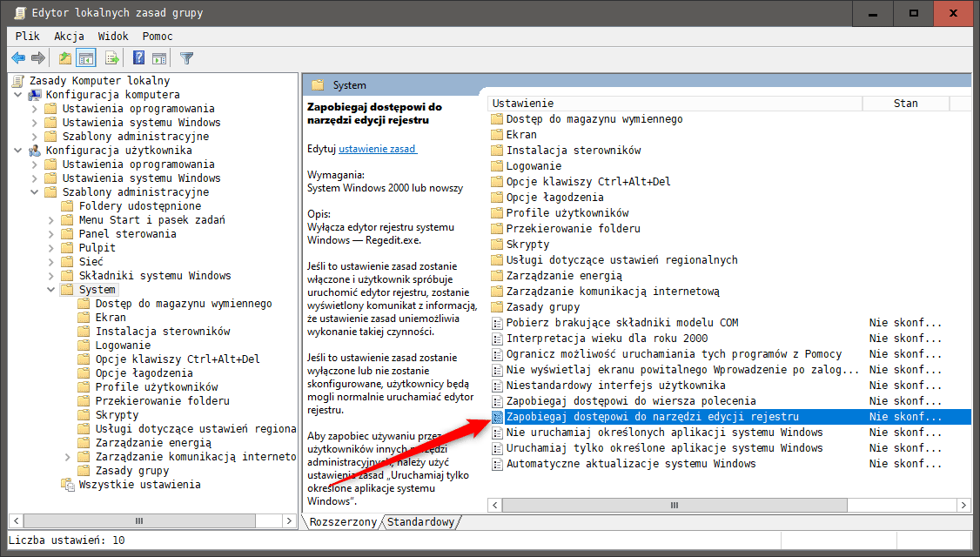Expand the Składniki systemu Windows node
This screenshot has width=980, height=557.
pyautogui.click(x=51, y=276)
